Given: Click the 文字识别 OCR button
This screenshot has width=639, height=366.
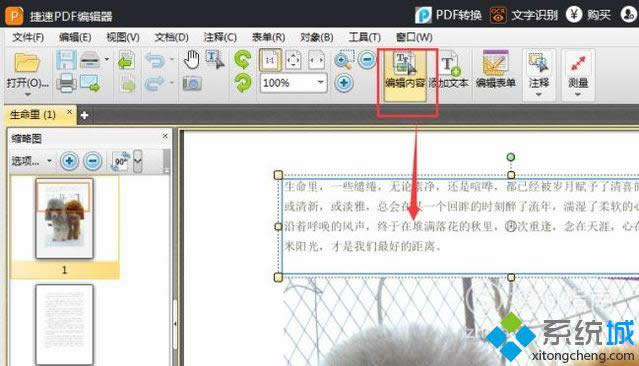Looking at the screenshot, I should [x=524, y=15].
